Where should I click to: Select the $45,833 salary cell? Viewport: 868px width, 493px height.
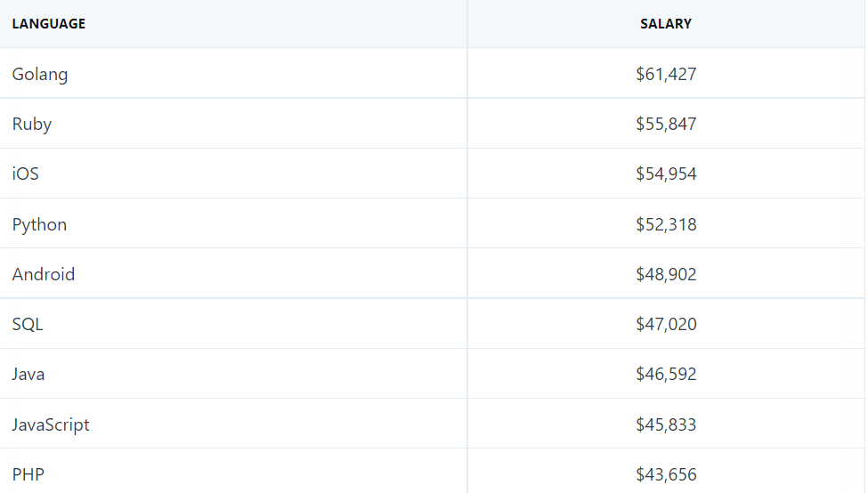click(666, 424)
